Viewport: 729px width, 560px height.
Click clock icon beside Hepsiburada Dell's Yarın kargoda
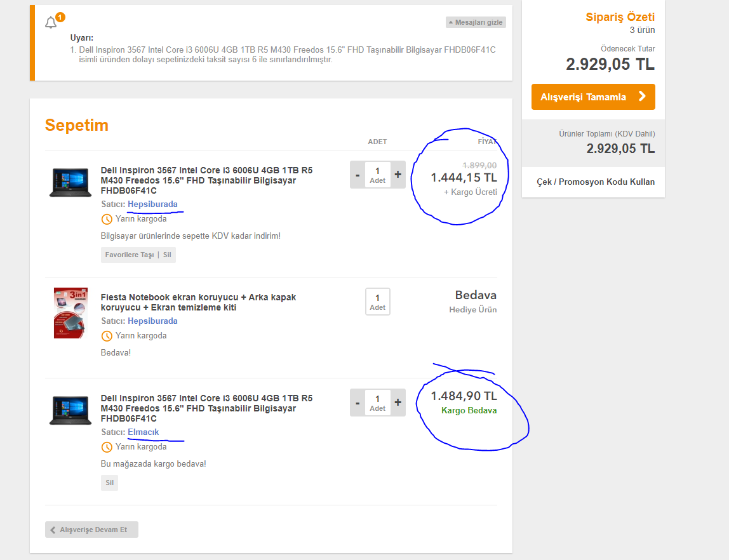(107, 219)
